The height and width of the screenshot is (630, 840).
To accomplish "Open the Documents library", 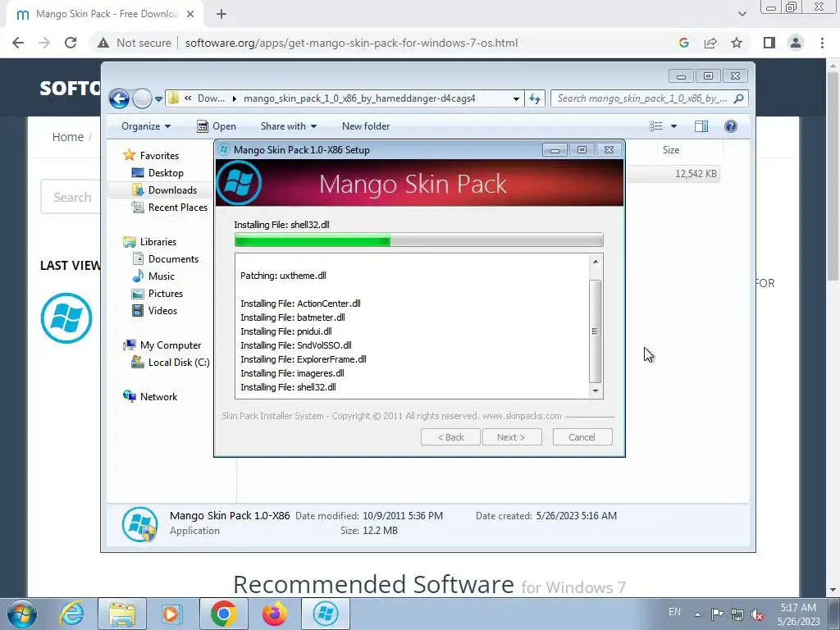I will pyautogui.click(x=173, y=258).
